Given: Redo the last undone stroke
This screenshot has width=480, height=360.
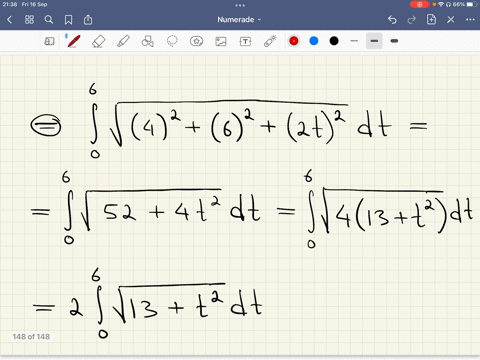Looking at the screenshot, I should point(412,20).
